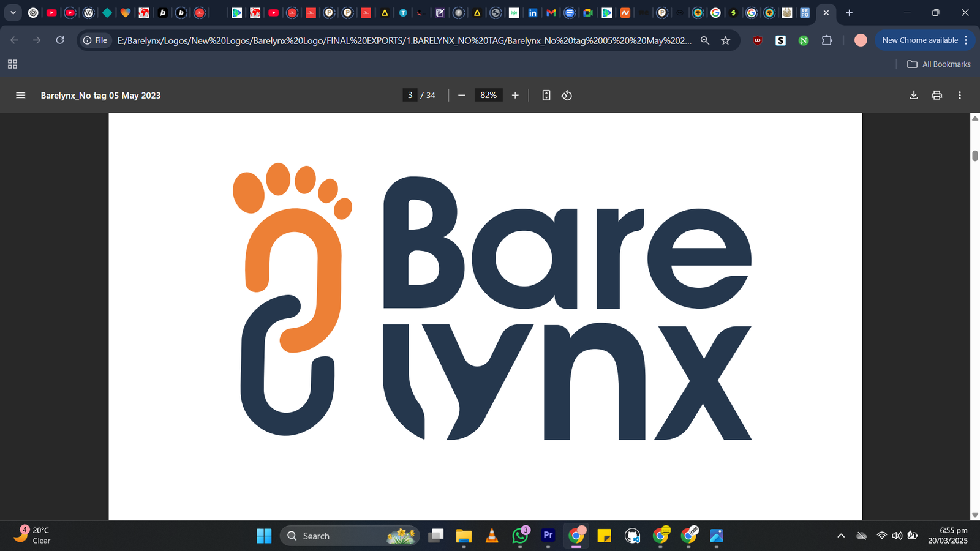
Task: Click the PDF vertical scrollbar thumb
Action: pos(974,156)
